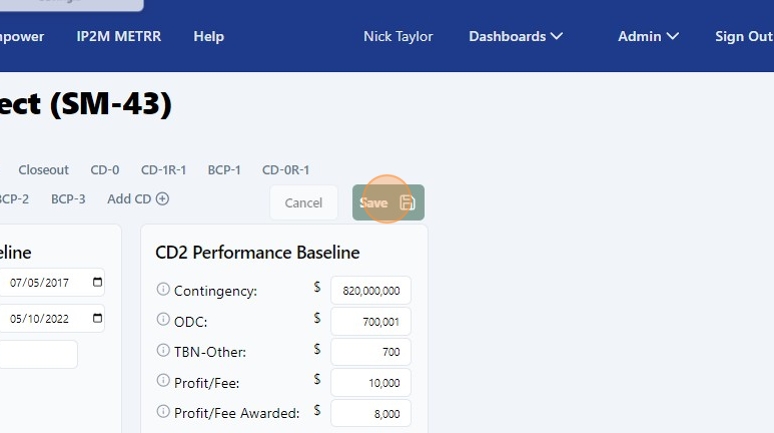
Task: Click the TBN-Other info icon
Action: (x=163, y=351)
